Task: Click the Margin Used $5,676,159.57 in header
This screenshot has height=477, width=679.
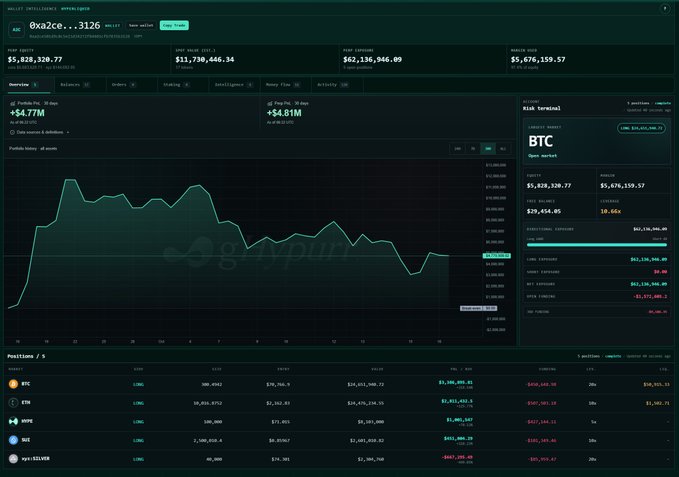Action: point(538,59)
